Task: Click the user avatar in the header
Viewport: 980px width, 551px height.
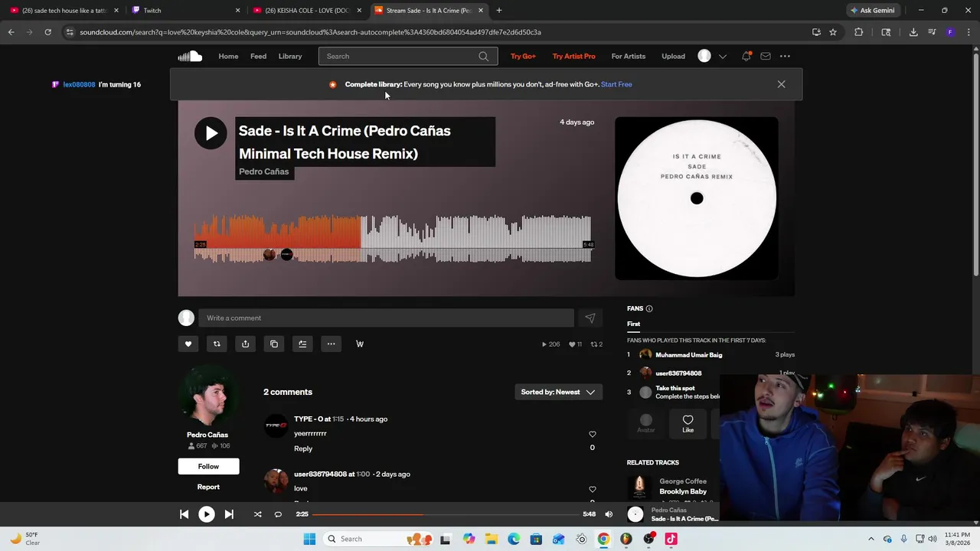Action: [x=704, y=56]
